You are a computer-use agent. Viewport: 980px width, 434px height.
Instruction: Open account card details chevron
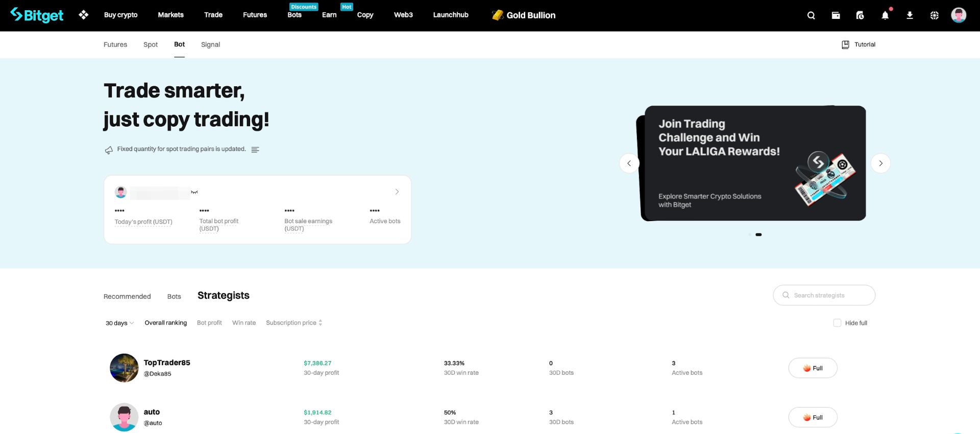tap(397, 192)
